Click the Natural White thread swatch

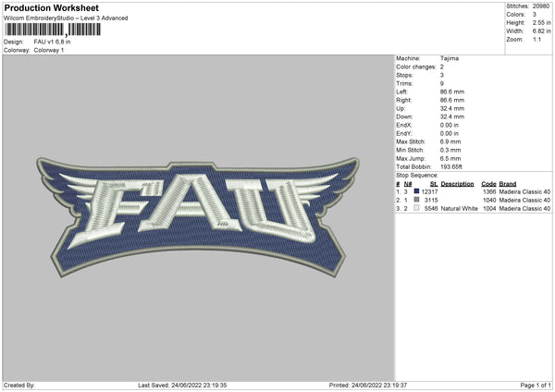pos(416,208)
